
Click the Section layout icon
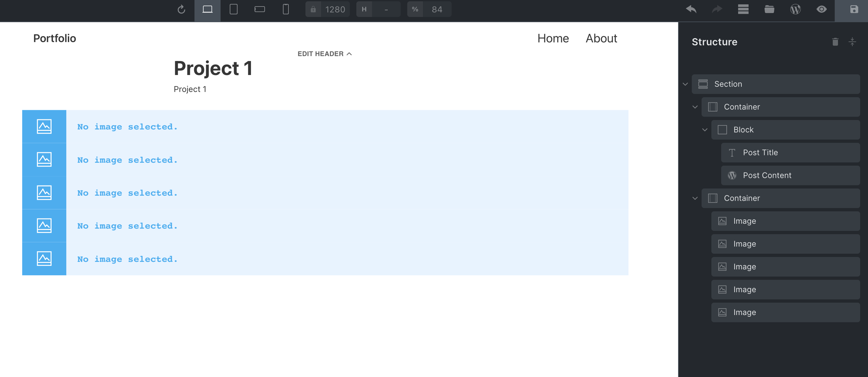pos(703,84)
